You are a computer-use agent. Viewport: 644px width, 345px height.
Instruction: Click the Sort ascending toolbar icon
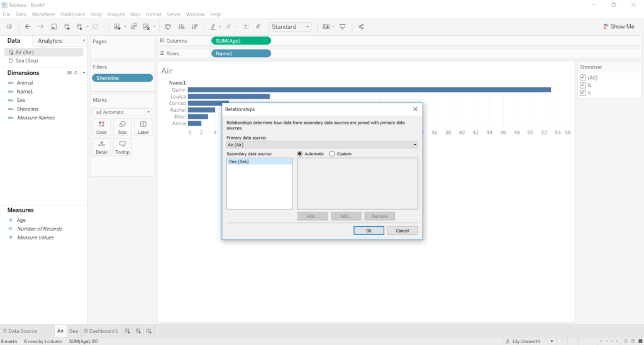point(181,27)
